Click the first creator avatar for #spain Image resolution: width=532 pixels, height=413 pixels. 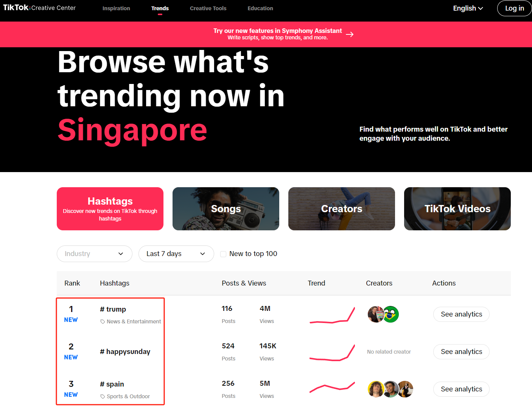coord(375,389)
